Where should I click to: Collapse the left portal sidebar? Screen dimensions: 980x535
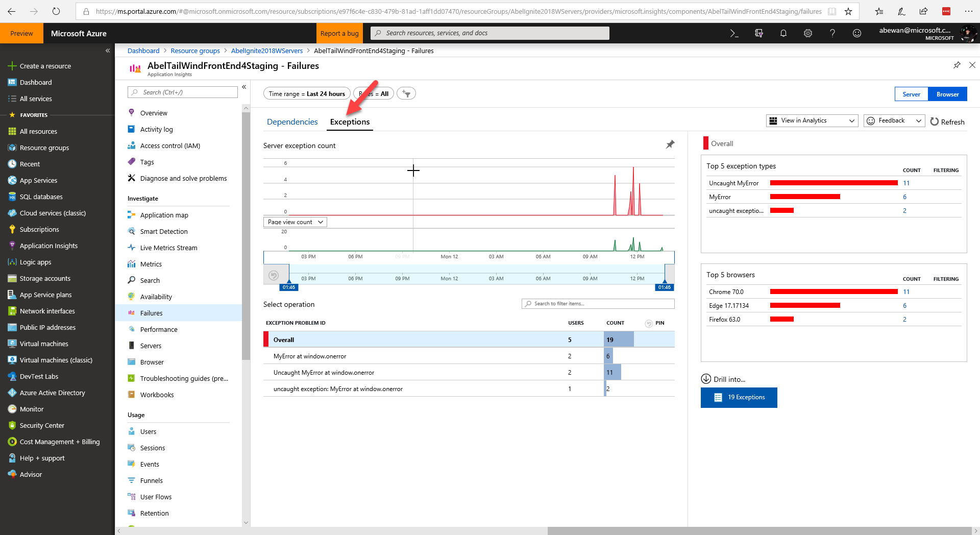(x=108, y=50)
